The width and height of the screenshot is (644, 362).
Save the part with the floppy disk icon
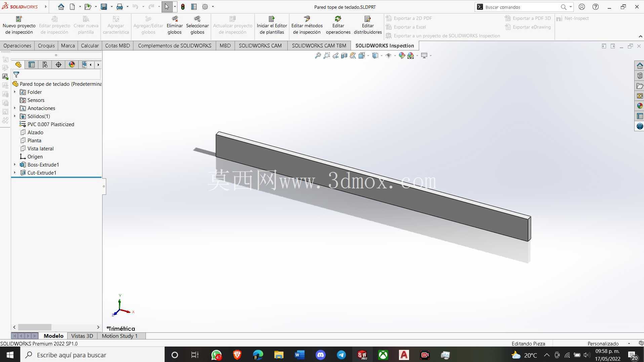click(104, 7)
